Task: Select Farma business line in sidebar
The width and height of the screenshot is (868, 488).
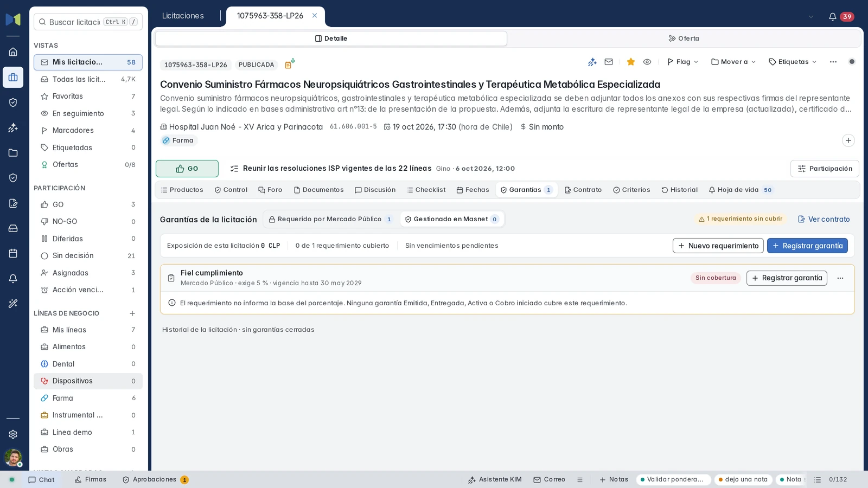Action: [88, 398]
